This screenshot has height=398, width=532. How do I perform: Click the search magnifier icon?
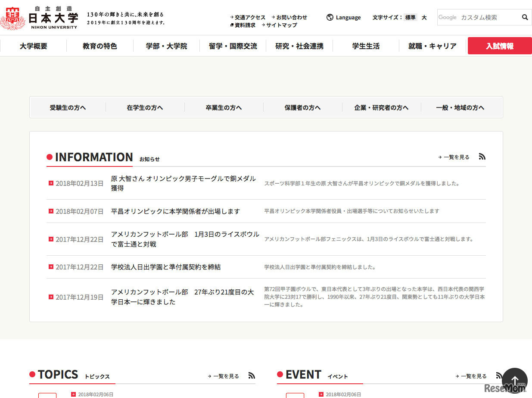(x=525, y=17)
